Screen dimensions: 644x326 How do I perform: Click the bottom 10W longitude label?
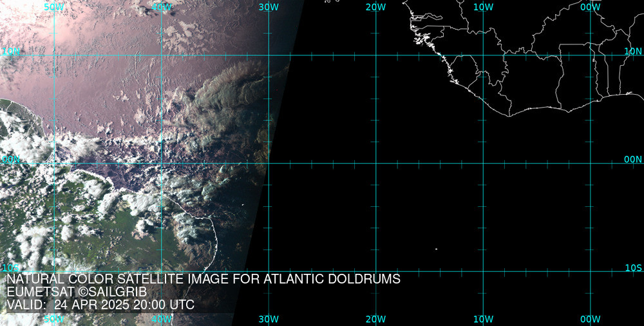(x=483, y=319)
